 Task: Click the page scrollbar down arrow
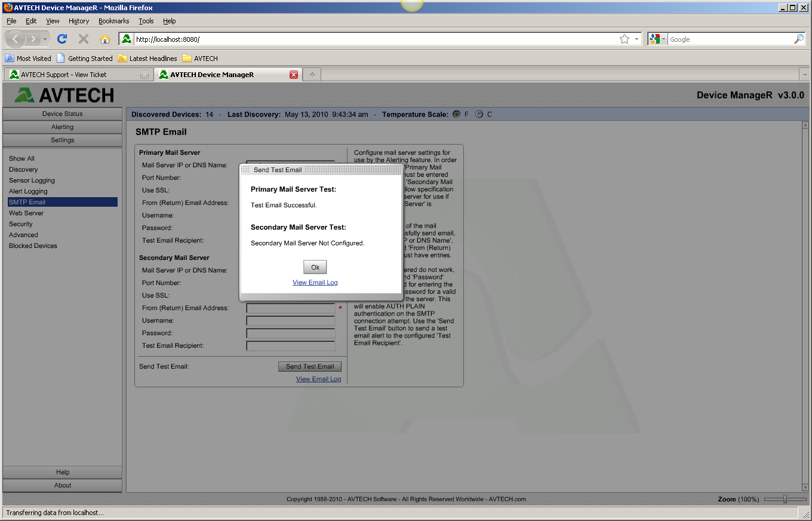pos(805,487)
